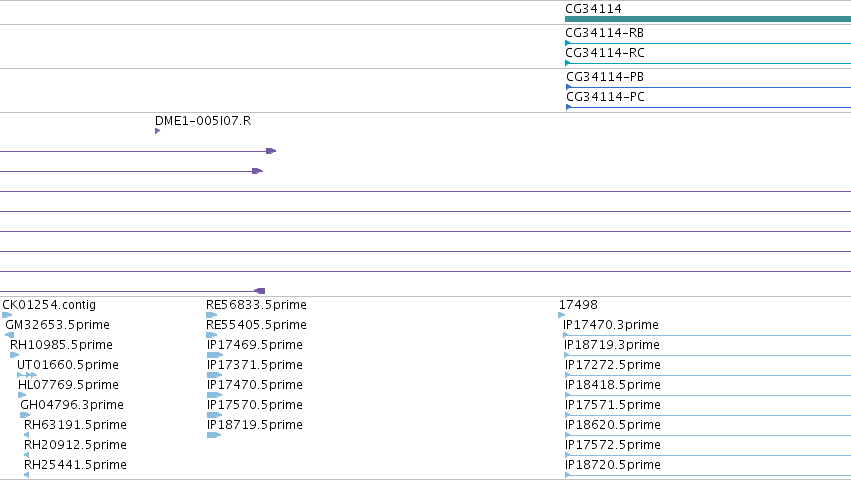Image resolution: width=851 pixels, height=480 pixels.
Task: Select protein CG34114-PC
Action: pyautogui.click(x=605, y=97)
